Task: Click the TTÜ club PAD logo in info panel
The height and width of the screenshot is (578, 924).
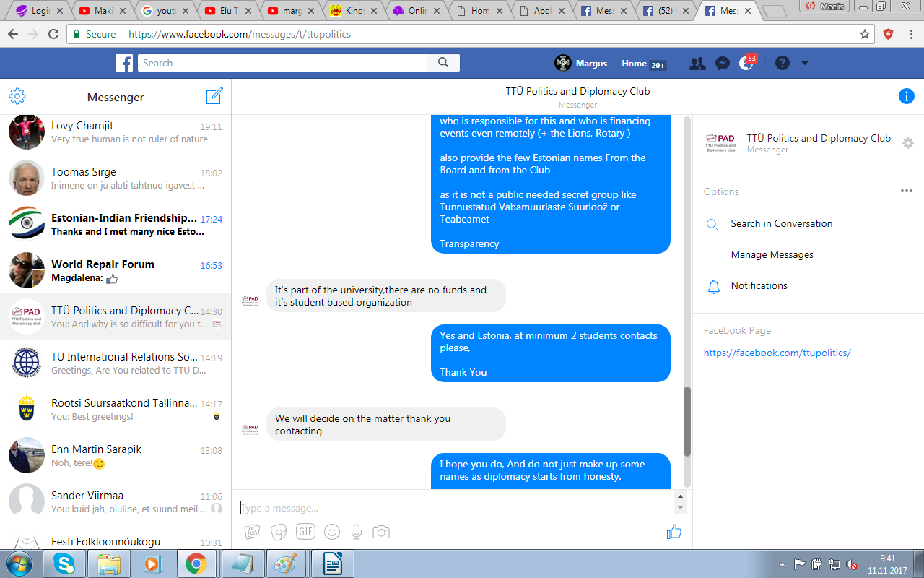Action: tap(720, 142)
